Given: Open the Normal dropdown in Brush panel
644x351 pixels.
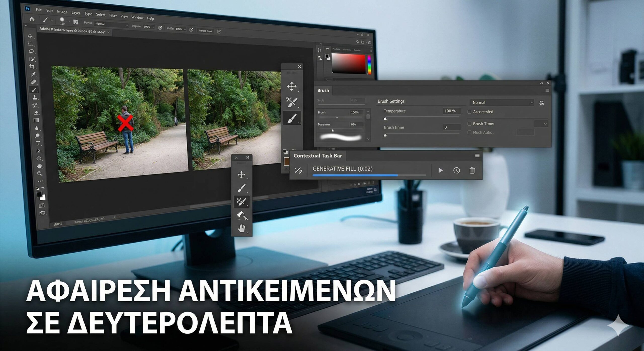Looking at the screenshot, I should pyautogui.click(x=502, y=103).
